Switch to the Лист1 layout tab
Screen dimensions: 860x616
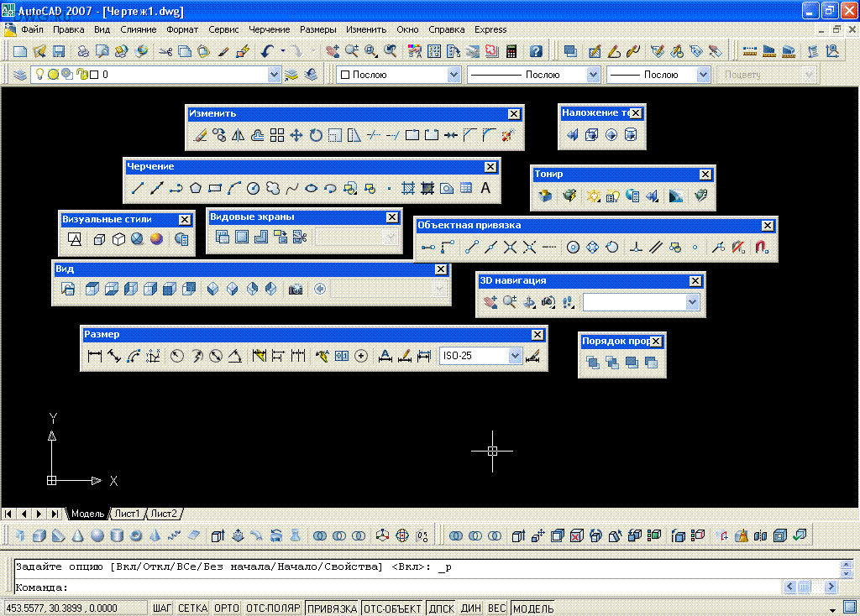[128, 514]
